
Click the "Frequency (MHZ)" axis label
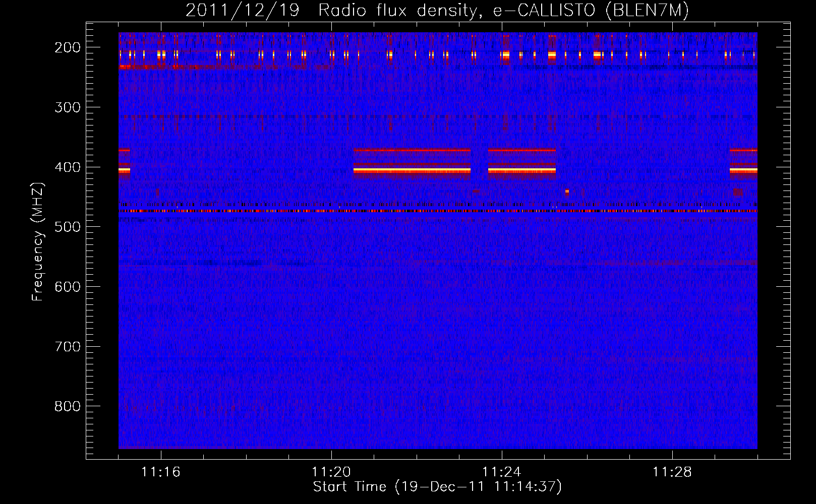(38, 242)
